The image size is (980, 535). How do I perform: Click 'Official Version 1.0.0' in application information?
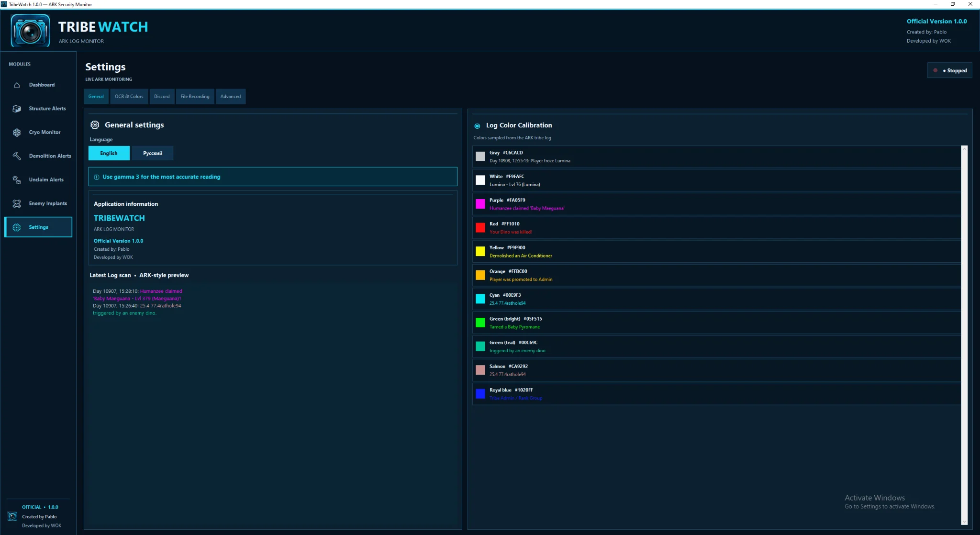[x=118, y=241]
